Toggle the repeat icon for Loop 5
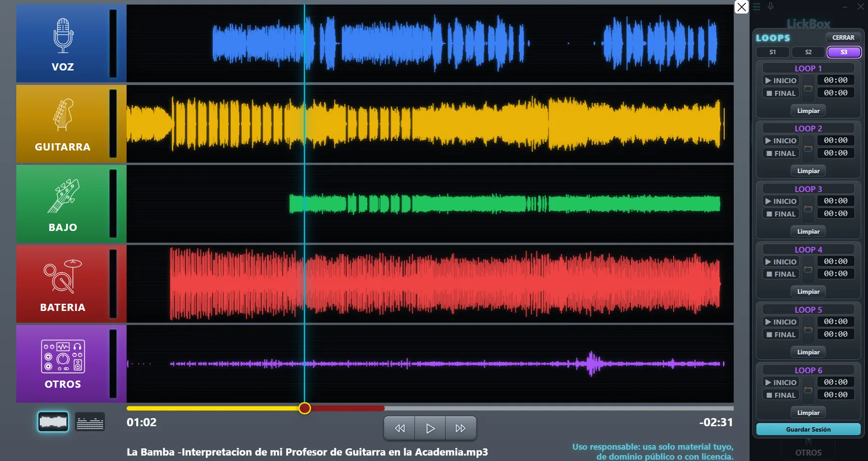 pyautogui.click(x=808, y=330)
